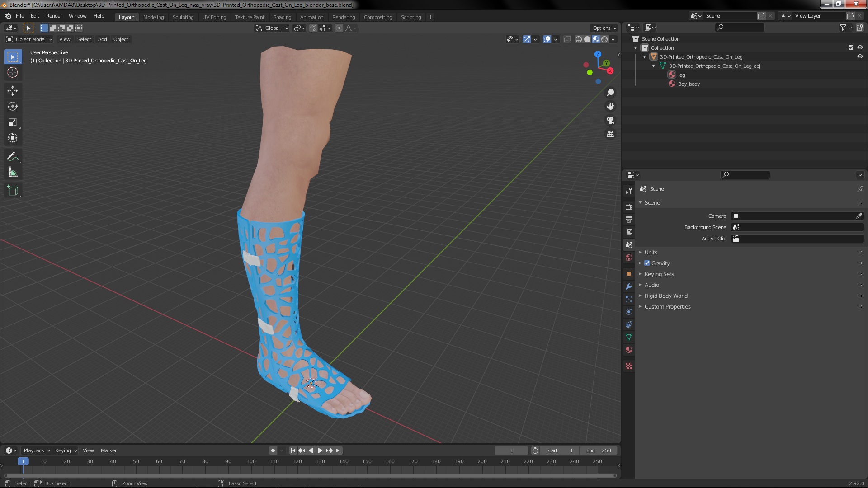Open the Render menu
The image size is (868, 488).
tap(54, 16)
